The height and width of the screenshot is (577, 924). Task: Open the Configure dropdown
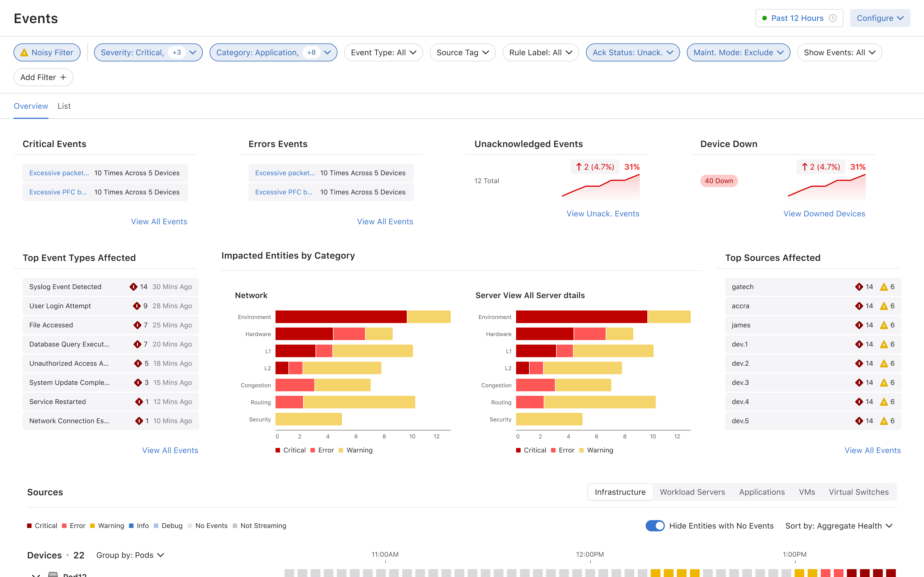(880, 18)
